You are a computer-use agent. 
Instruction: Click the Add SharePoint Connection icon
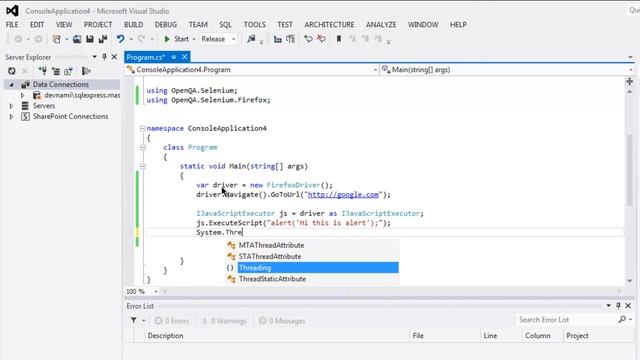coord(68,71)
